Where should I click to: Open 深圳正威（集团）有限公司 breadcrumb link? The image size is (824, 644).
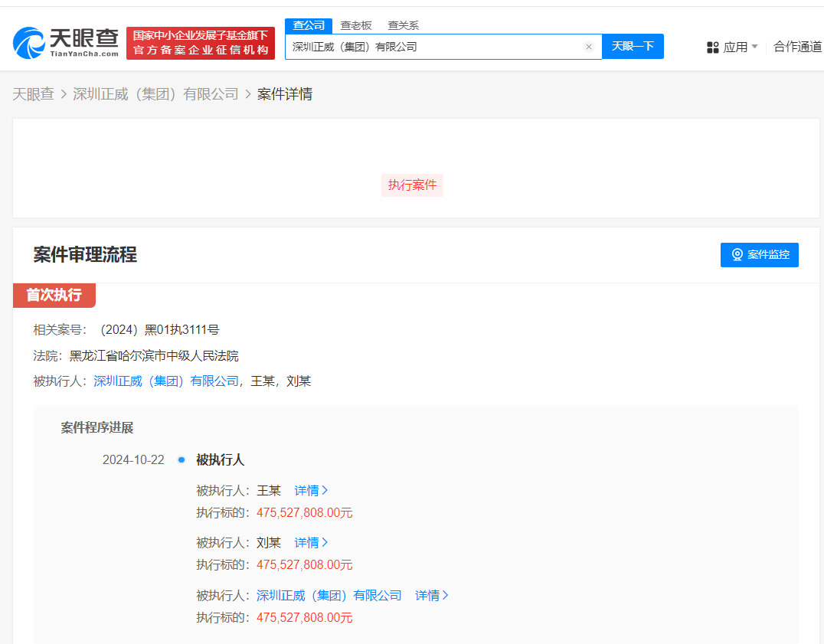pyautogui.click(x=155, y=94)
